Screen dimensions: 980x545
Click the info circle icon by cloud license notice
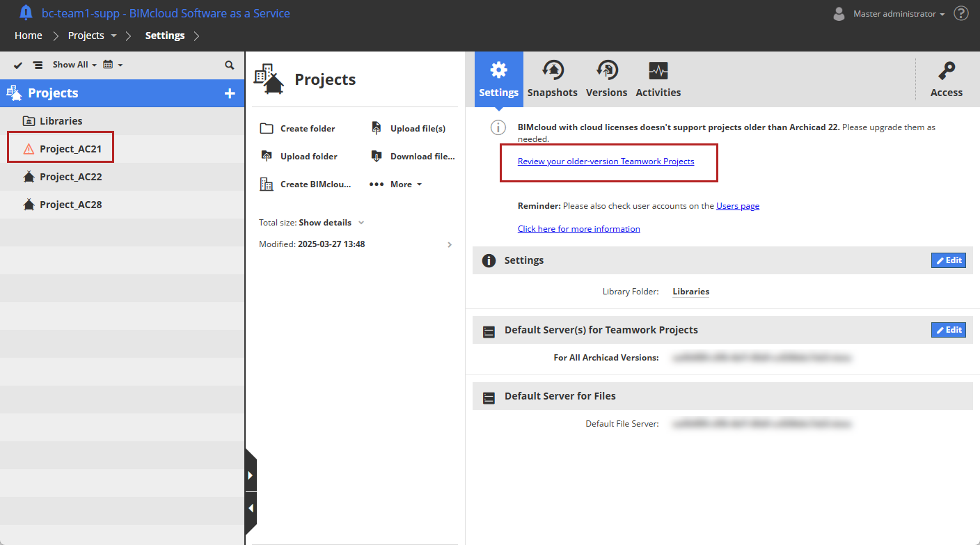(498, 127)
